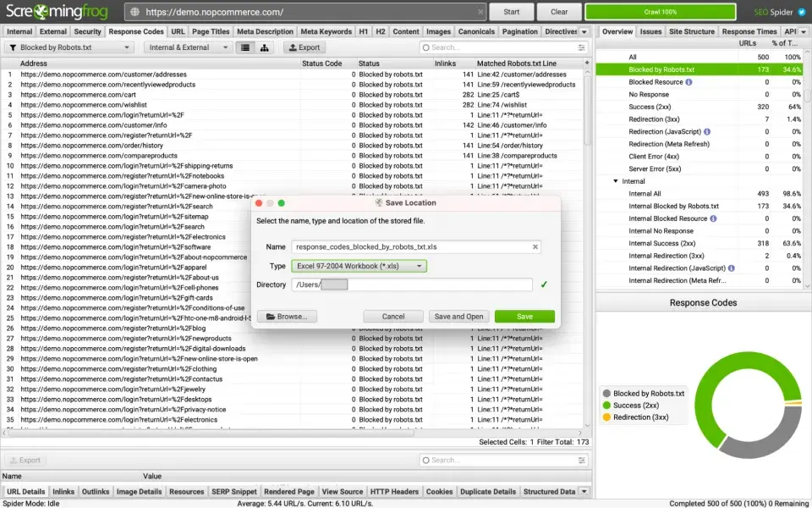Click the Name field in dialog
The width and height of the screenshot is (812, 508).
pos(416,246)
